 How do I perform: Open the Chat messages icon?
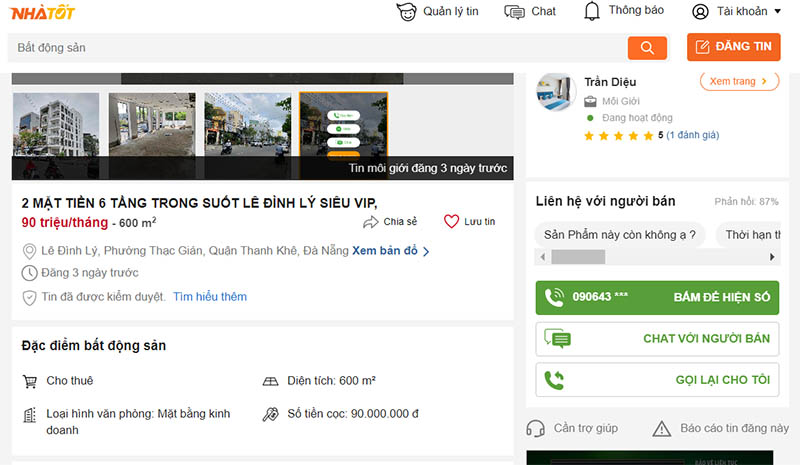530,11
